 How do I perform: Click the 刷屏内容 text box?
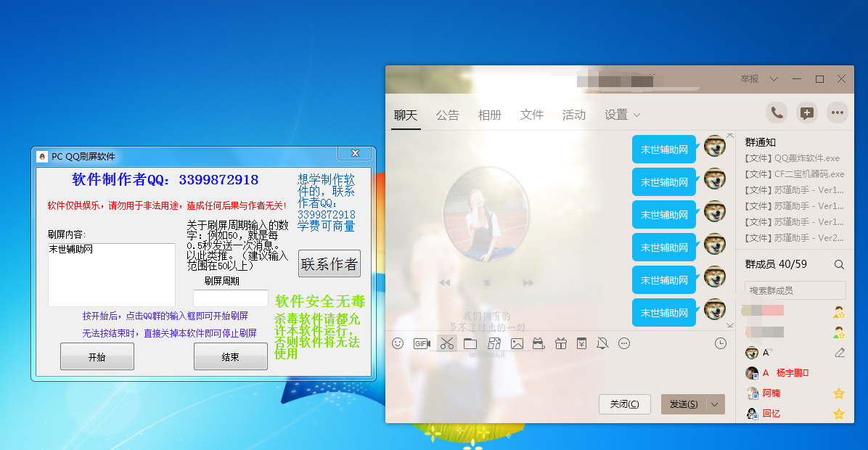112,274
